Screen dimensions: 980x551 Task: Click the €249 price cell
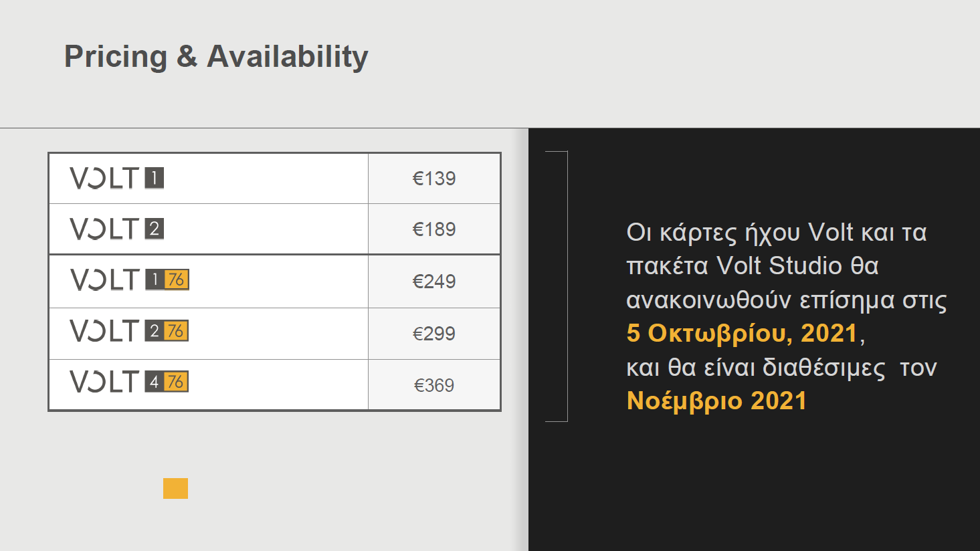pos(434,282)
